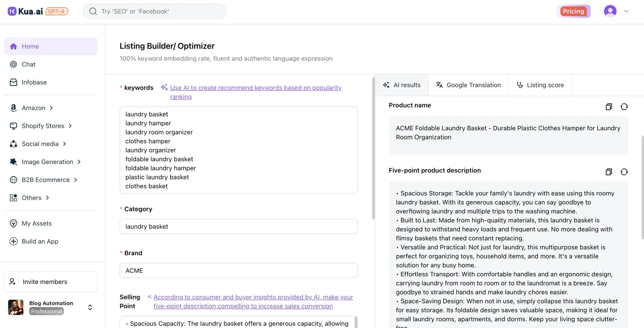Click the Brand input with ACME
Screen dimensions: 644x328
[x=238, y=271]
